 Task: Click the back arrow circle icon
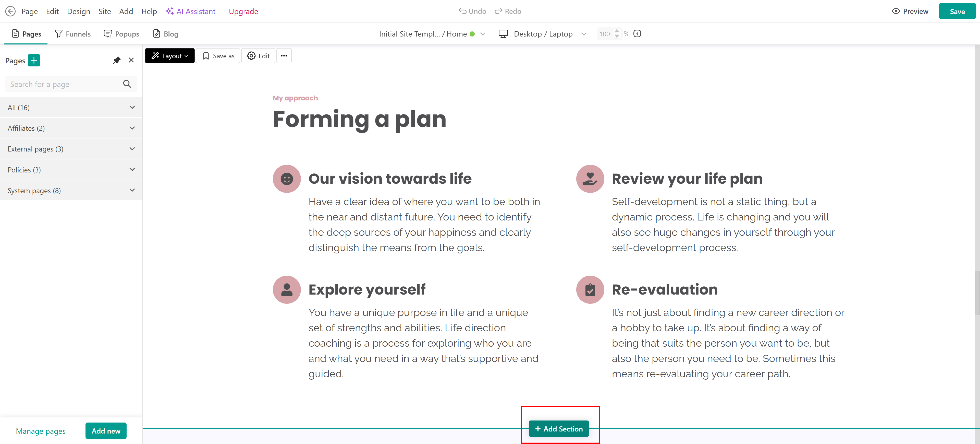point(10,11)
